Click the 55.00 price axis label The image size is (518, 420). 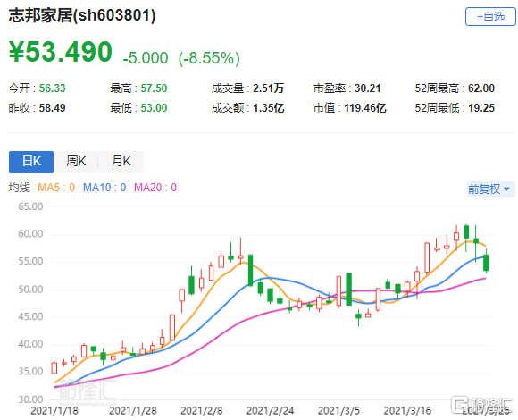click(x=30, y=262)
